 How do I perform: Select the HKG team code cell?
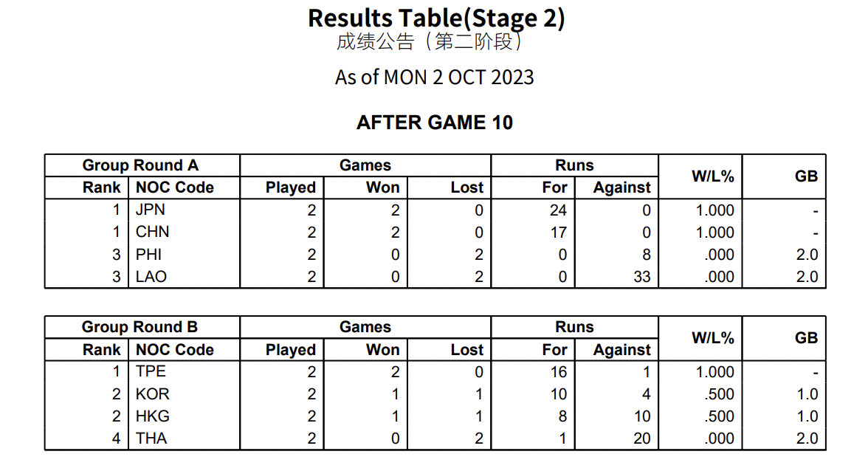pos(153,416)
